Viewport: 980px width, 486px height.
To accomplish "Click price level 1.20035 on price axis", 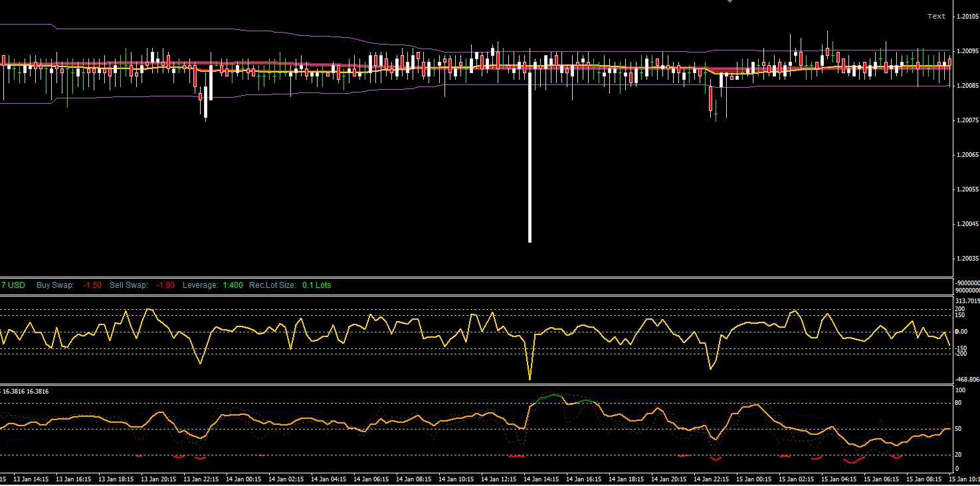I will [x=967, y=259].
